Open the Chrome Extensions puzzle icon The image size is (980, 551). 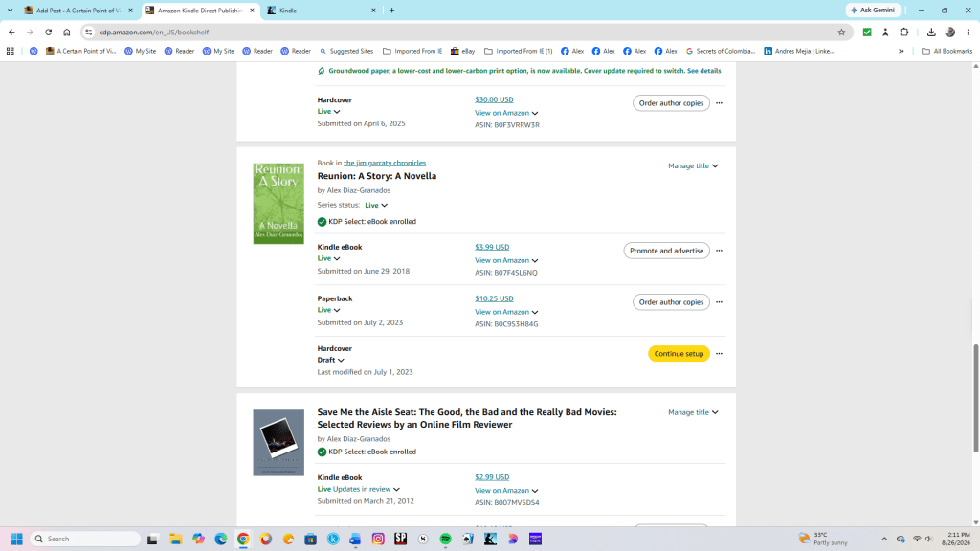click(903, 32)
